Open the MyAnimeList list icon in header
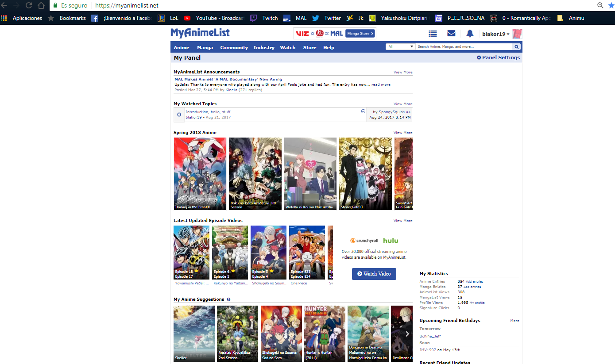Viewport: 615px width, 364px height. pyautogui.click(x=433, y=34)
